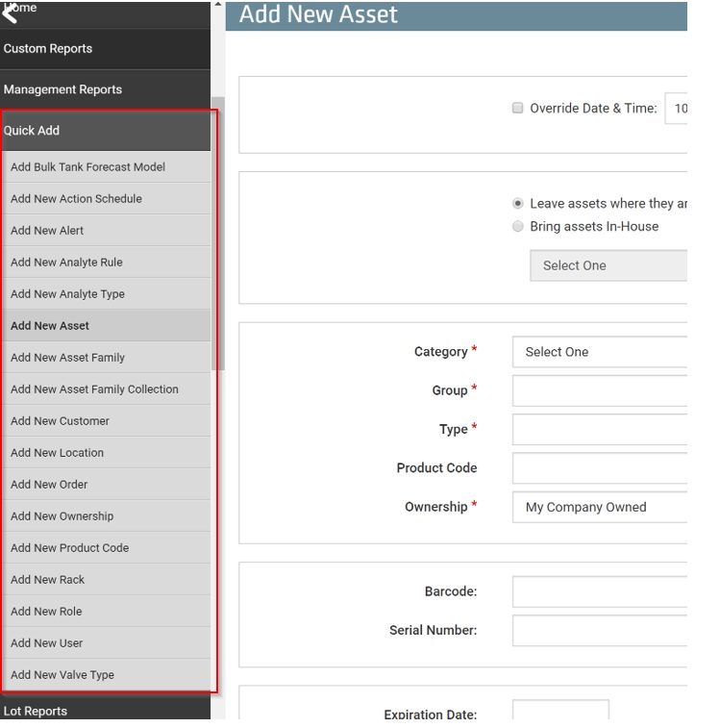Enable Override Date & Time checkbox
720x728 pixels.
(x=517, y=108)
